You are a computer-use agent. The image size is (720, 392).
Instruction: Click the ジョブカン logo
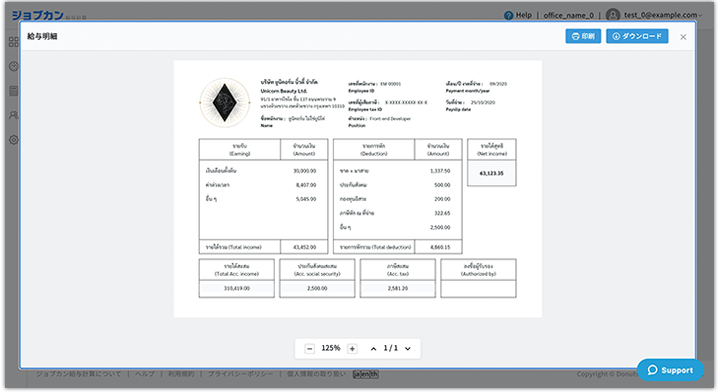click(x=37, y=15)
